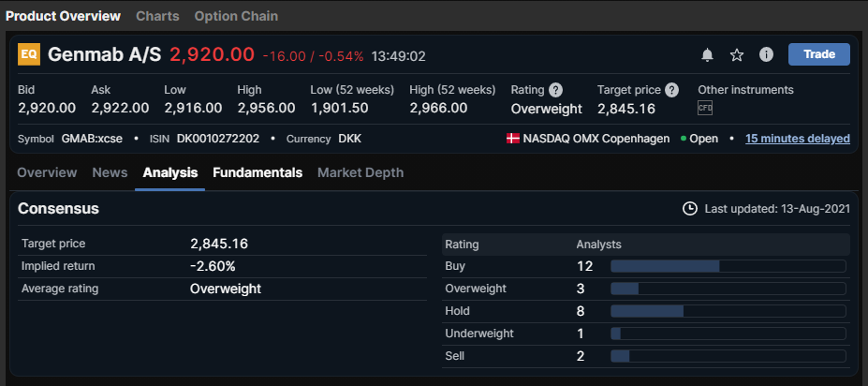
Task: Click the timestamp 13:49:02
Action: coord(399,56)
